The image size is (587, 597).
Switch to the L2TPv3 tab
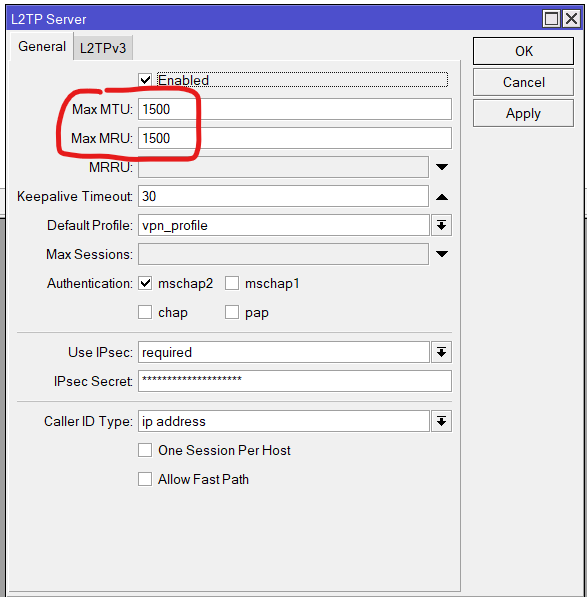coord(103,48)
